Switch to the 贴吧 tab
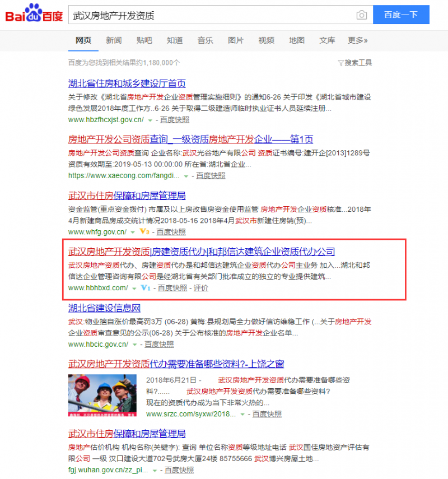The image size is (448, 479). [x=143, y=40]
